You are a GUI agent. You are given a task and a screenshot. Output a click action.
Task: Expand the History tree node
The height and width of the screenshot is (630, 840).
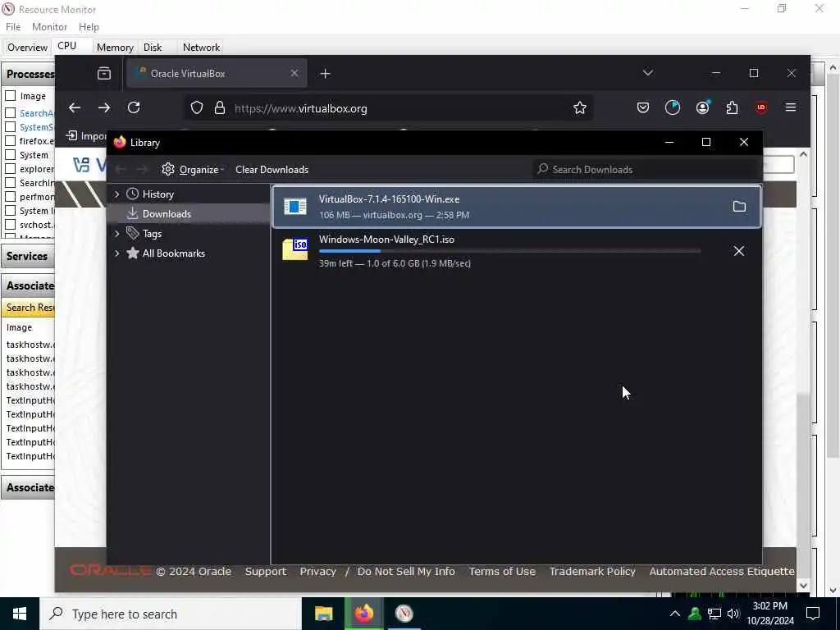[116, 194]
